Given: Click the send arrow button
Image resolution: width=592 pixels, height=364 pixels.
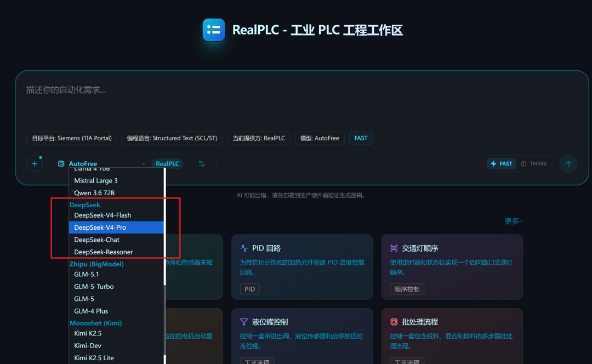Looking at the screenshot, I should pyautogui.click(x=568, y=164).
